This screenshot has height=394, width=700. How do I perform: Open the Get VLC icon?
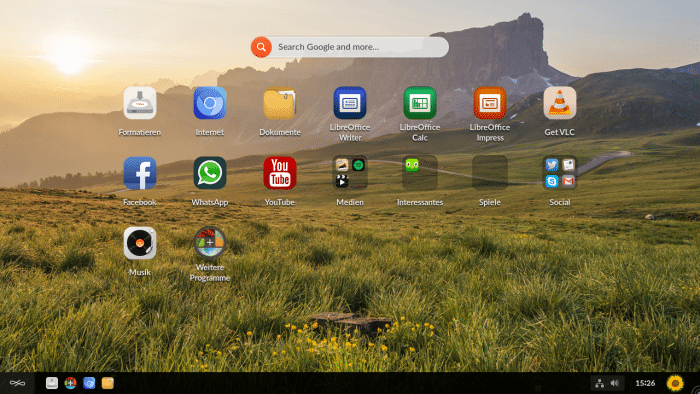[x=560, y=103]
